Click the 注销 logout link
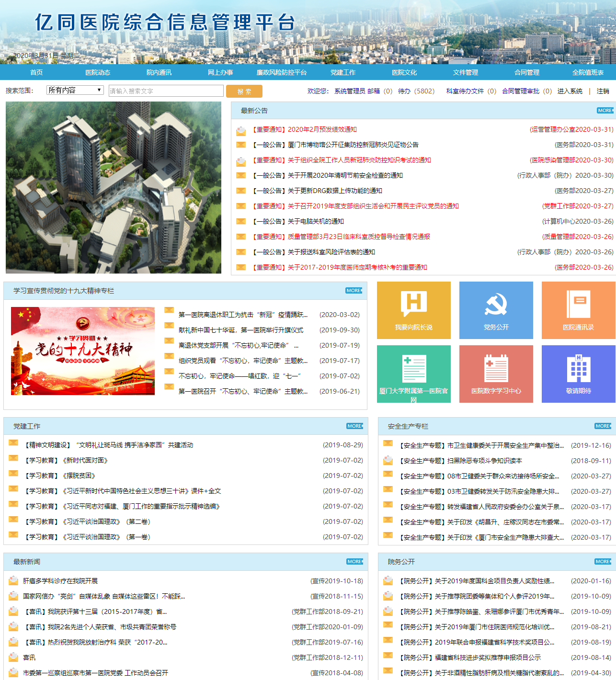Image resolution: width=616 pixels, height=680 pixels. point(603,91)
